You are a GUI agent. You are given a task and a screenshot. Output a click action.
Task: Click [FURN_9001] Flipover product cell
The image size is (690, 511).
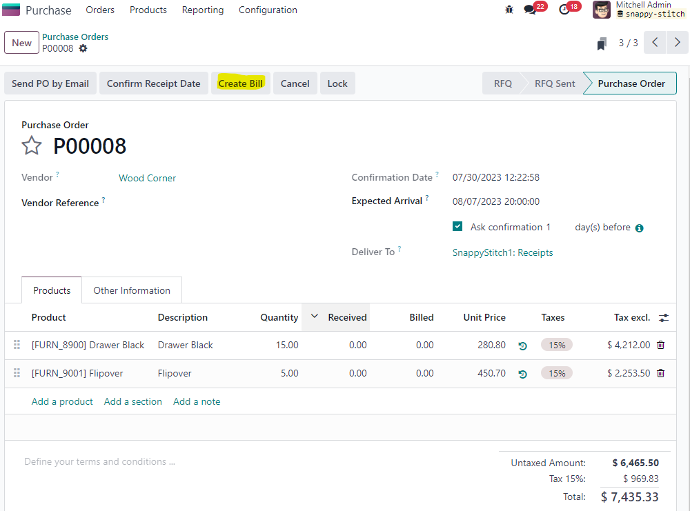click(77, 373)
